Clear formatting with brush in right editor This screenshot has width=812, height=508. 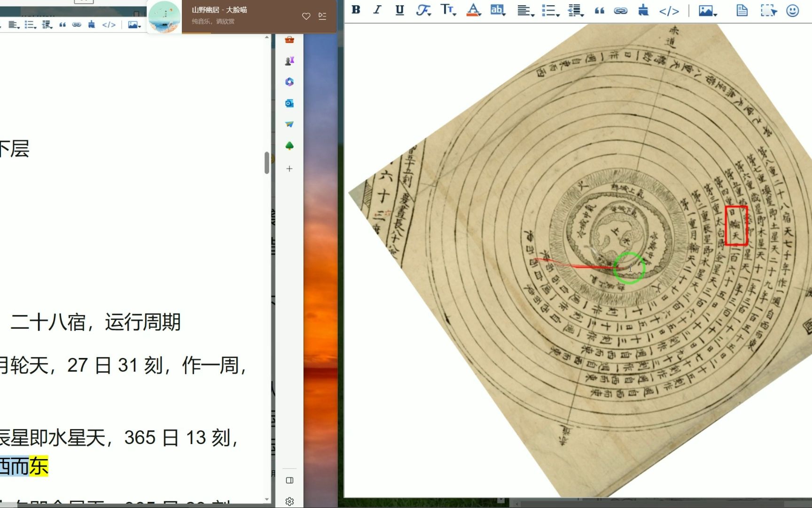pos(643,10)
